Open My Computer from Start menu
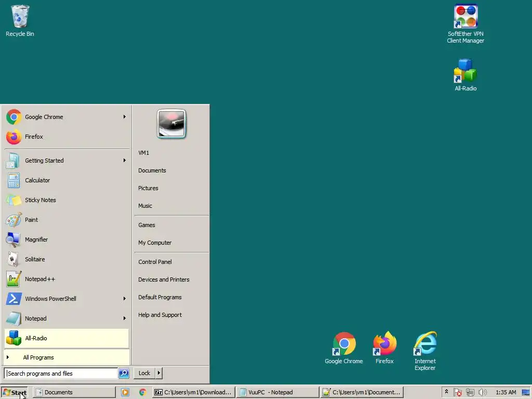 coord(155,243)
